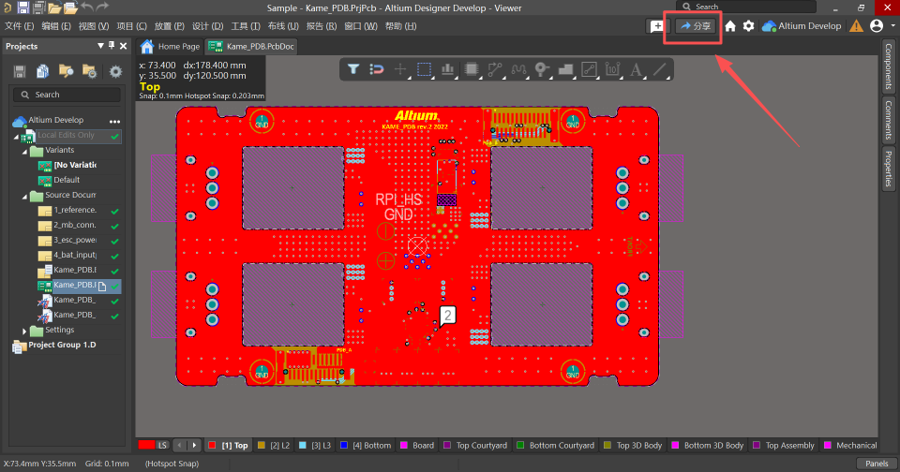Activate the interactive routing tool
900x472 pixels.
pyautogui.click(x=495, y=69)
